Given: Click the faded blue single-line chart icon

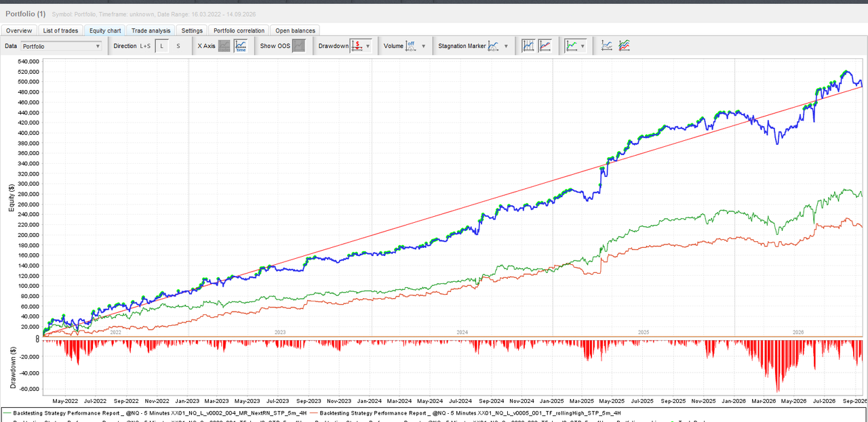Looking at the screenshot, I should pos(607,46).
